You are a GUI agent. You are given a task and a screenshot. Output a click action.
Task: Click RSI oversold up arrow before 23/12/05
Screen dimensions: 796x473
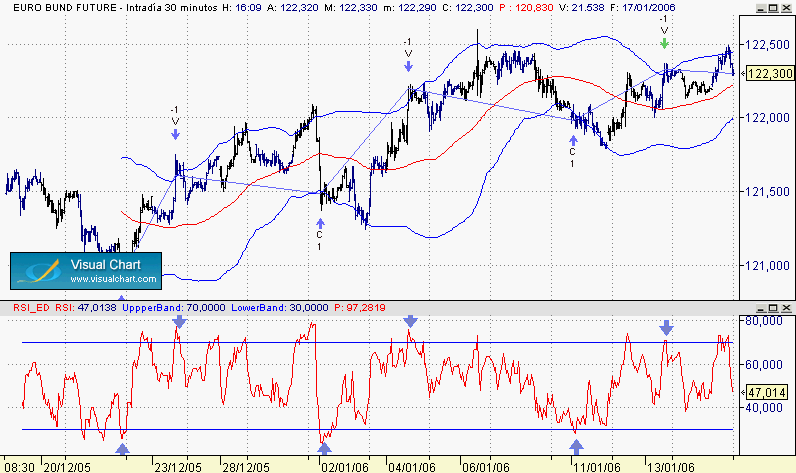tap(122, 449)
